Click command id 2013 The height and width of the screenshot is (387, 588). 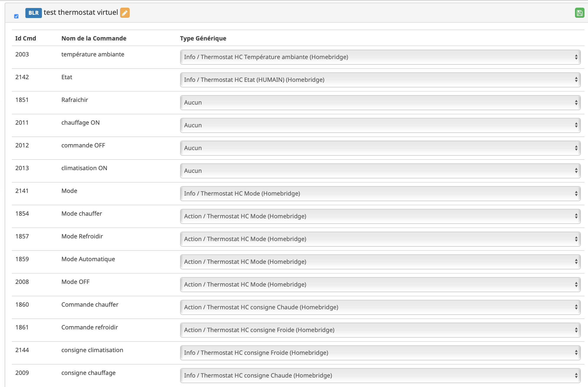22,168
